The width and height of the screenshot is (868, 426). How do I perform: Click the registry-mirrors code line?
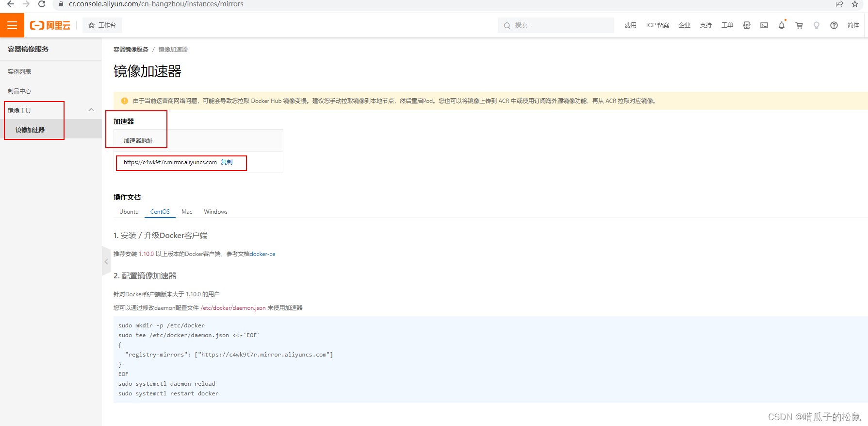[x=229, y=355]
